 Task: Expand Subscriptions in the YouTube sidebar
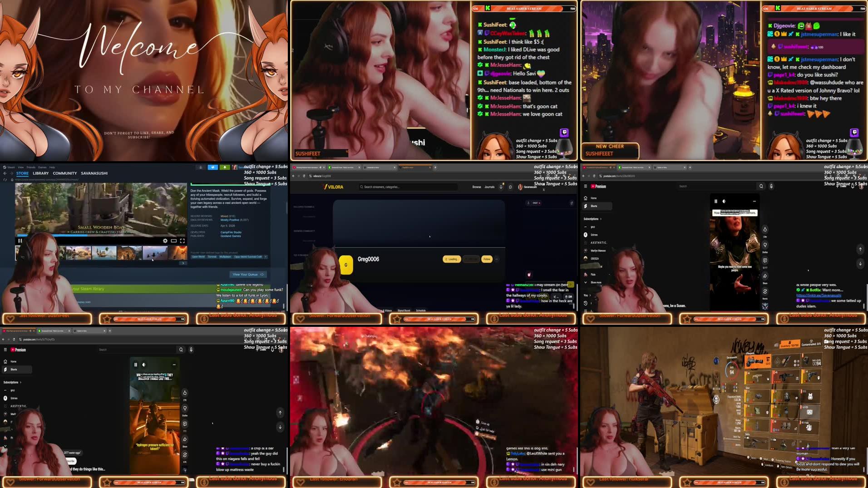pos(11,382)
